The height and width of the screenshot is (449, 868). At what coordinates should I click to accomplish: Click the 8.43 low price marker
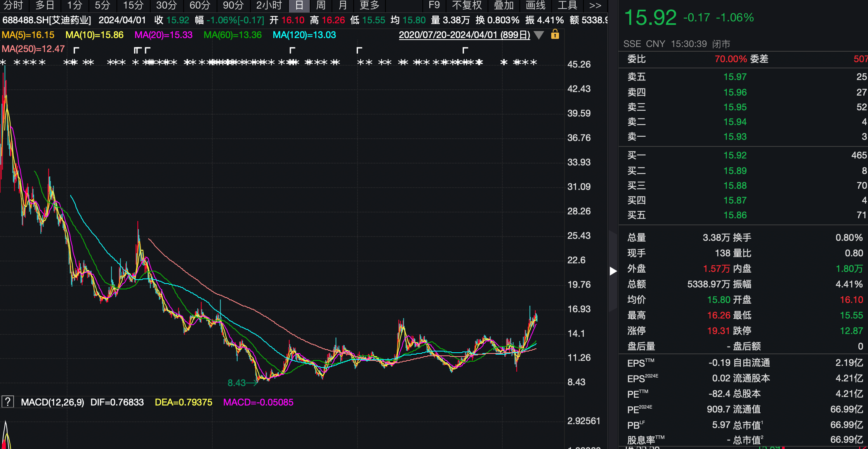(x=237, y=383)
